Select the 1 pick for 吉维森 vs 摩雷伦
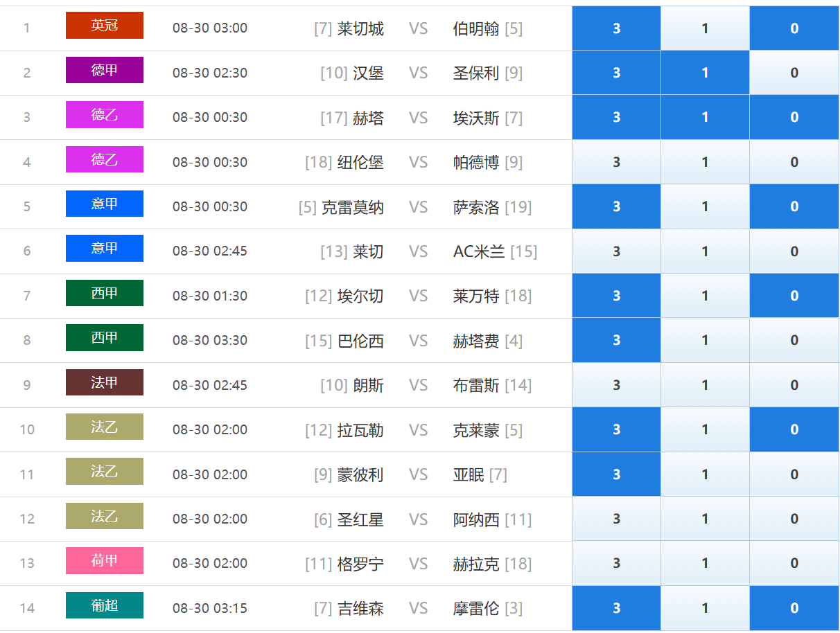This screenshot has height=633, width=840. 705,608
